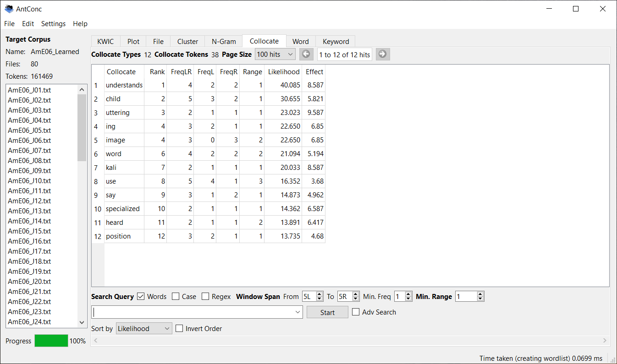Click the page range field '1 to 12 of 12 hits'

345,54
